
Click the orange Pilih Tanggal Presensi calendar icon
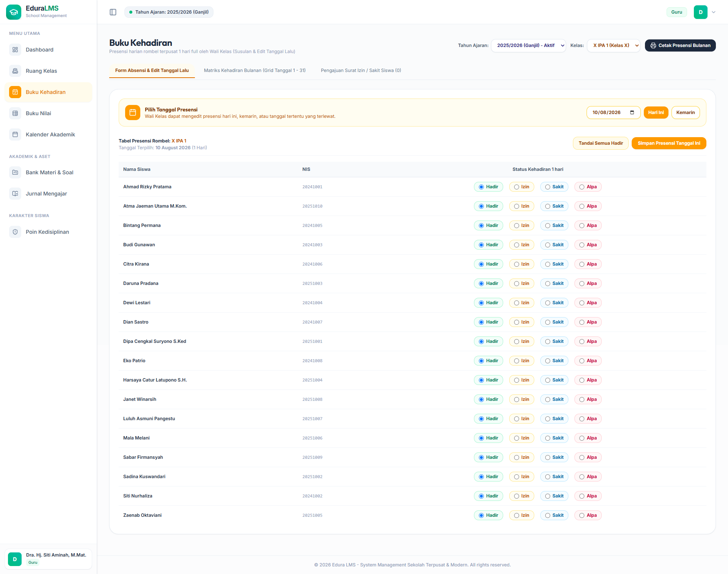pos(133,113)
